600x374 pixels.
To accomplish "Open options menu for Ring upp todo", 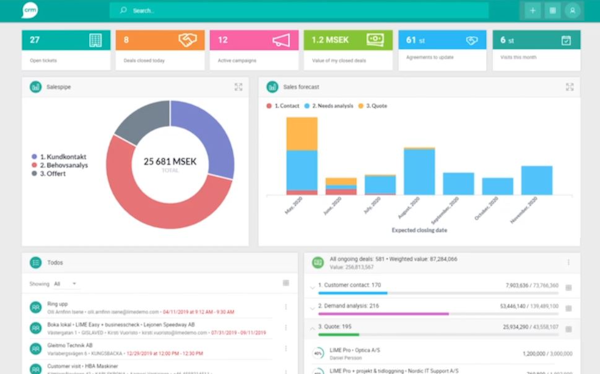I will 286,307.
